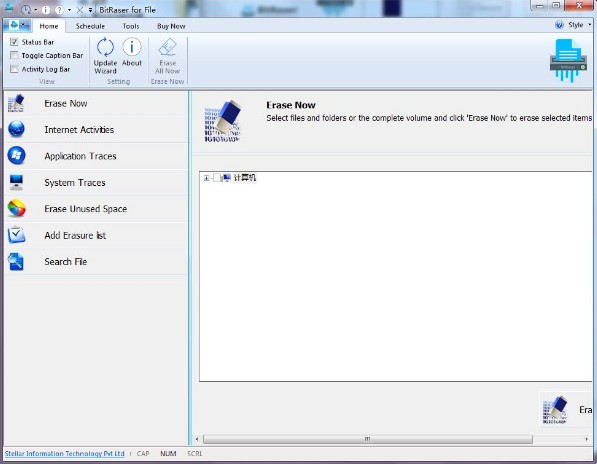Viewport: 597px width, 464px height.
Task: Select System Traces in the sidebar
Action: 97,182
